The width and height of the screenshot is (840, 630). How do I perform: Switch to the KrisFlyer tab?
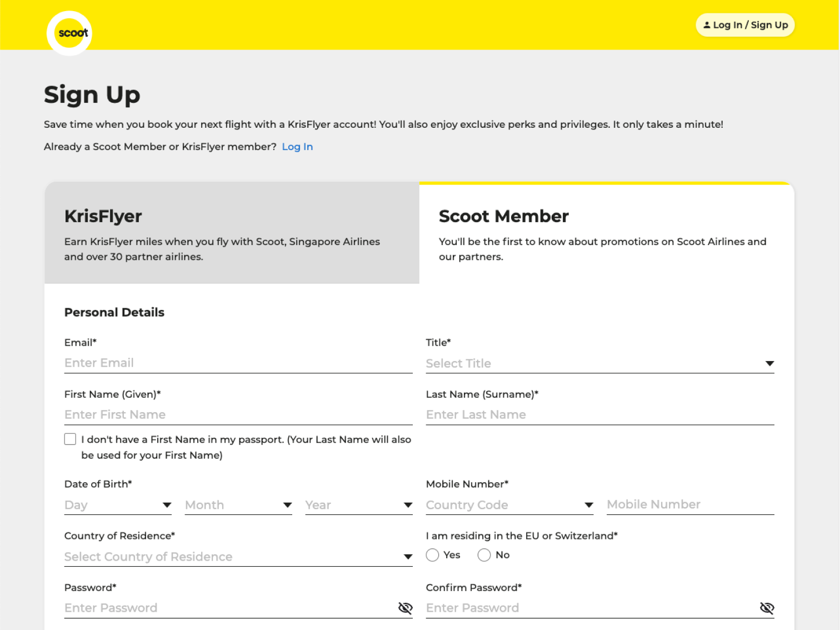(232, 233)
